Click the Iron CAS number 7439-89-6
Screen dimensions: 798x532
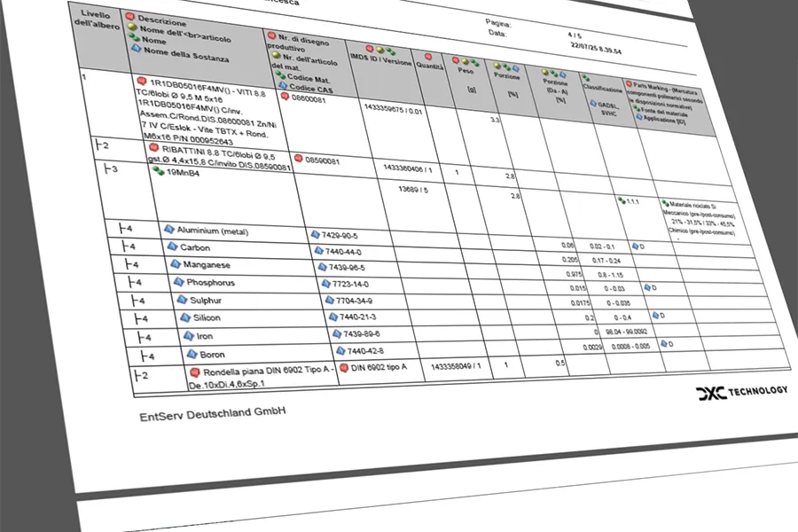(362, 334)
